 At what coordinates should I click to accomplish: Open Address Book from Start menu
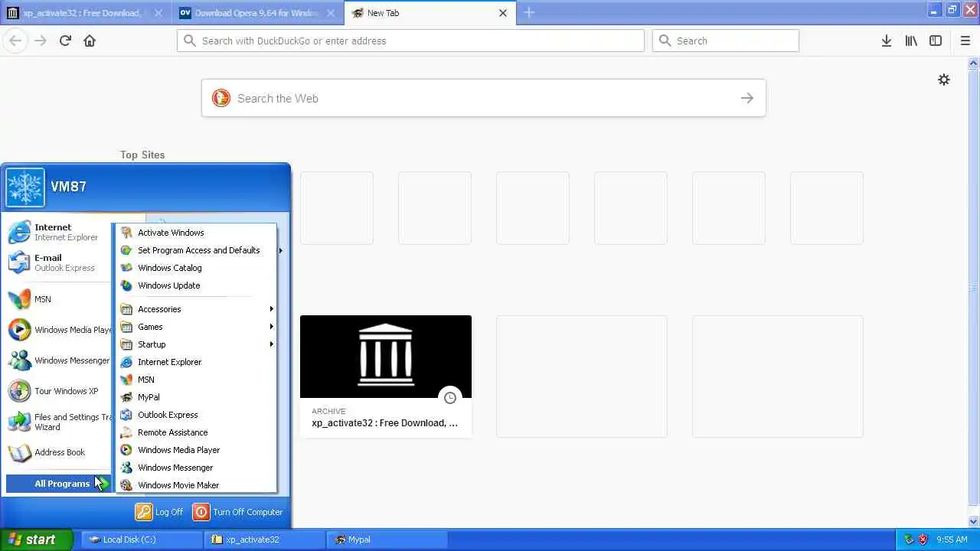click(59, 452)
